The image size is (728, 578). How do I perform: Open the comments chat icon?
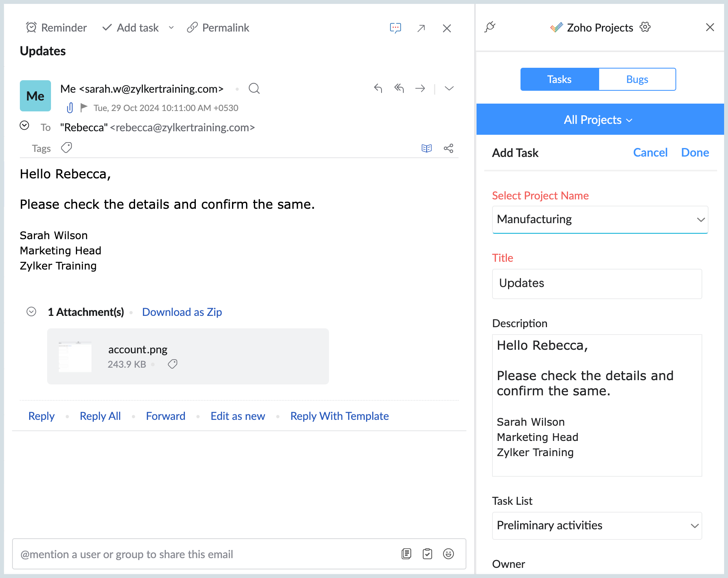pyautogui.click(x=396, y=28)
